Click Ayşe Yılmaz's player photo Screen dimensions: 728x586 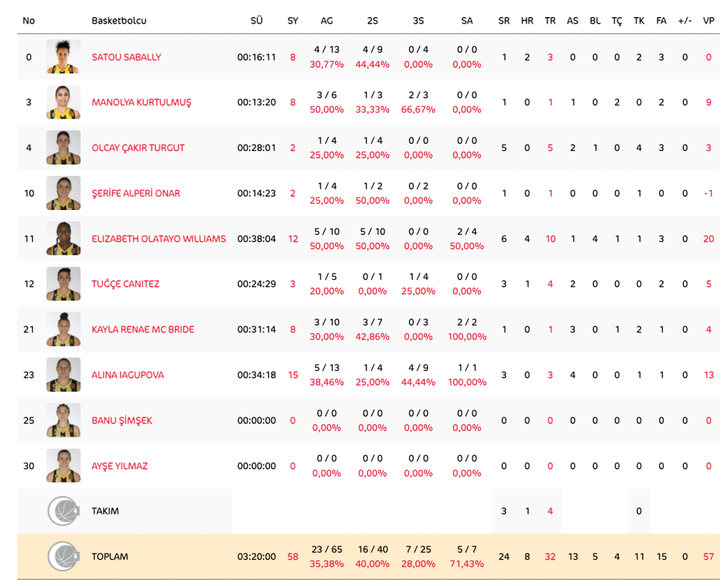coord(63,466)
